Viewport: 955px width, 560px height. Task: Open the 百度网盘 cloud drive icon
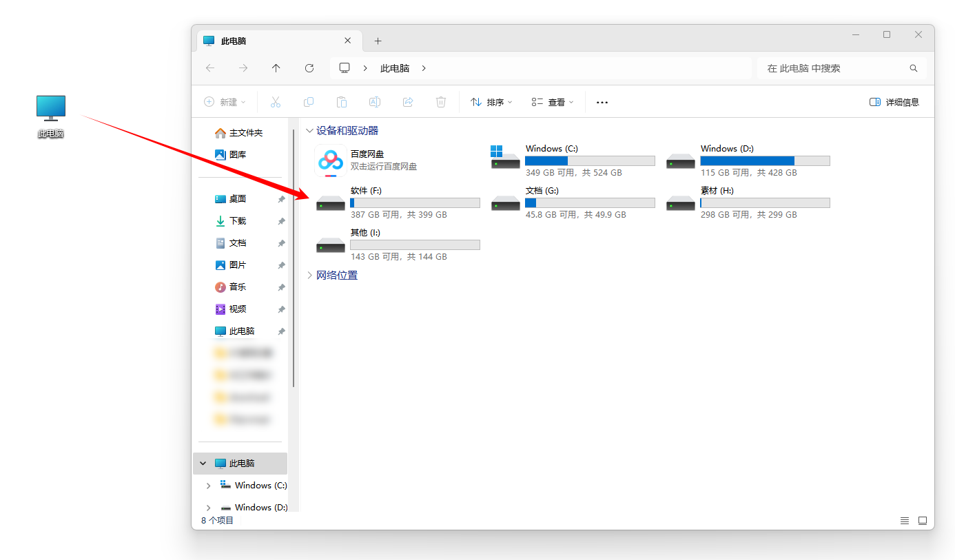coord(331,162)
